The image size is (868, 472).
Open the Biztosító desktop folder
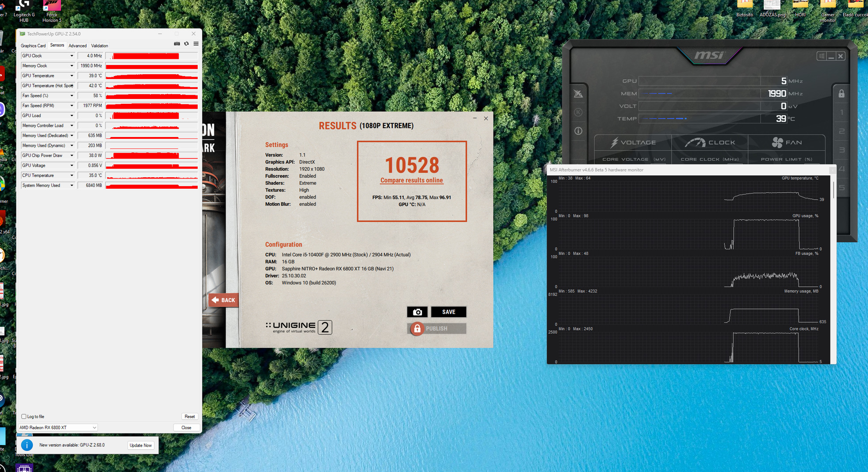click(x=745, y=9)
